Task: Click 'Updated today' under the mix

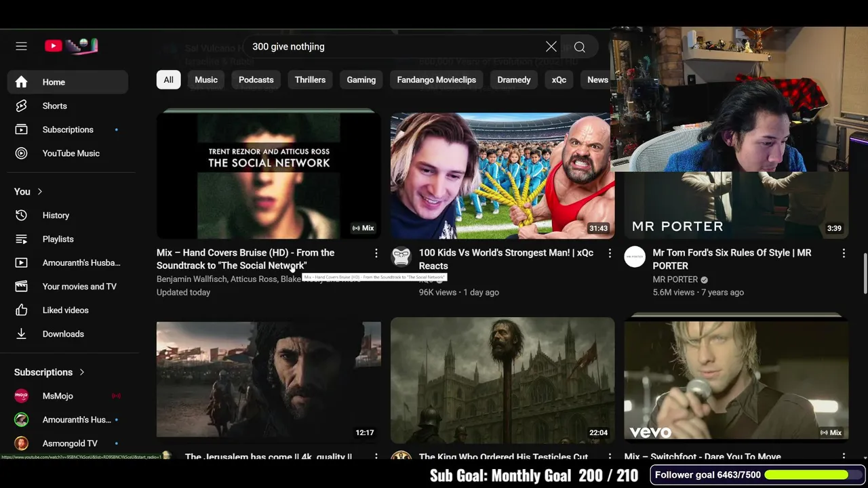Action: (183, 292)
